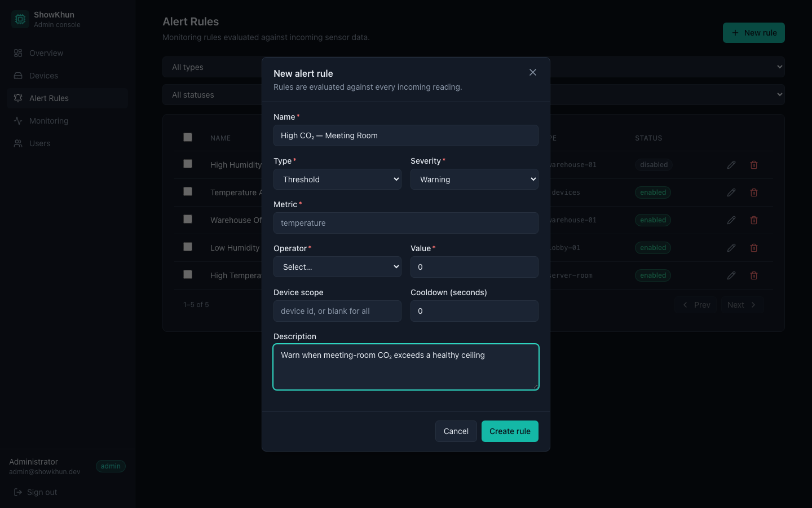The width and height of the screenshot is (812, 508).
Task: Open the Operator Select dropdown
Action: pos(337,267)
